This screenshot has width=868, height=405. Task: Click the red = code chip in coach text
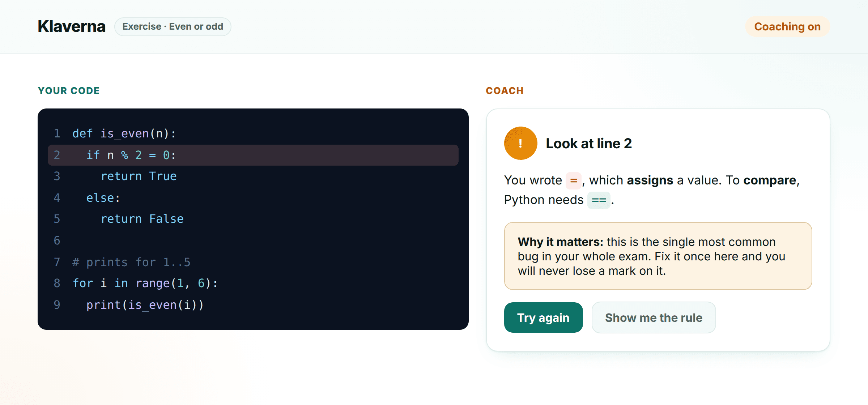(573, 180)
